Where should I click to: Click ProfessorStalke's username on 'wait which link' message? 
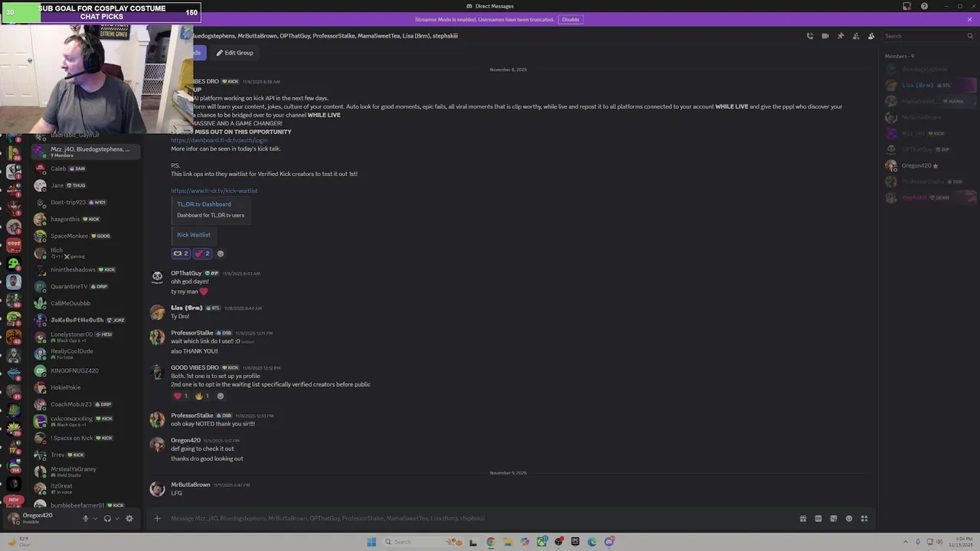tap(192, 333)
